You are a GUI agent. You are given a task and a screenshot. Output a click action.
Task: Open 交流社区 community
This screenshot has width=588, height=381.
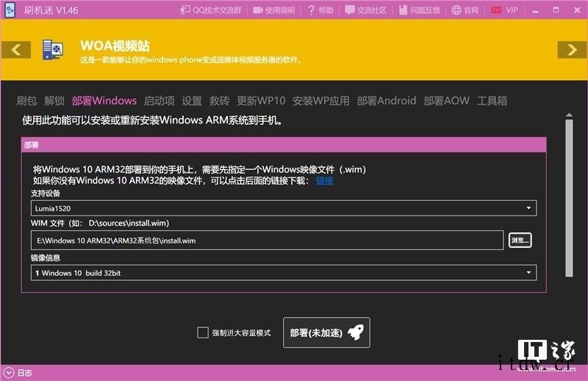365,10
